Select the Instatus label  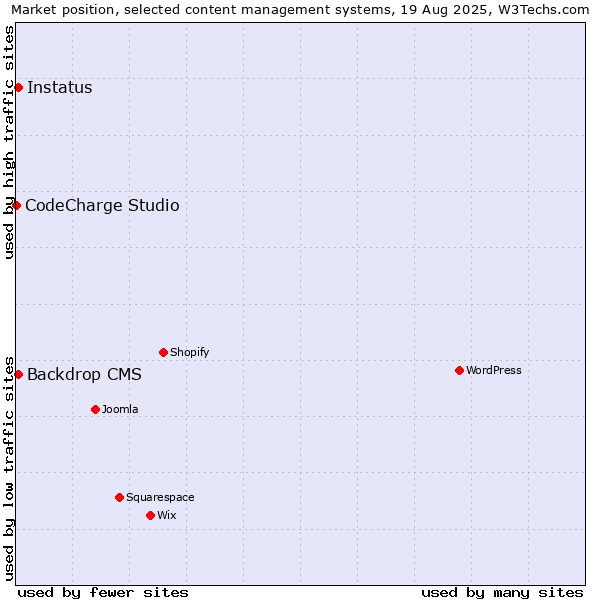[60, 88]
